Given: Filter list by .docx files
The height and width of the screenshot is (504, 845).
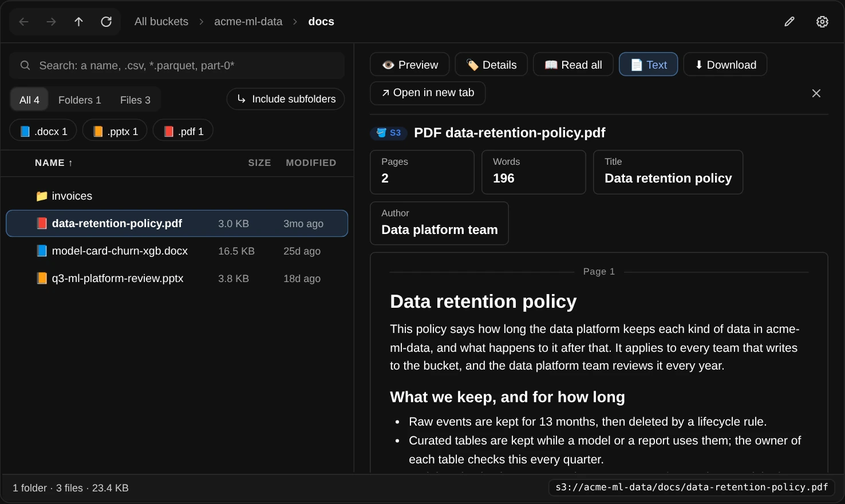Looking at the screenshot, I should 43,131.
